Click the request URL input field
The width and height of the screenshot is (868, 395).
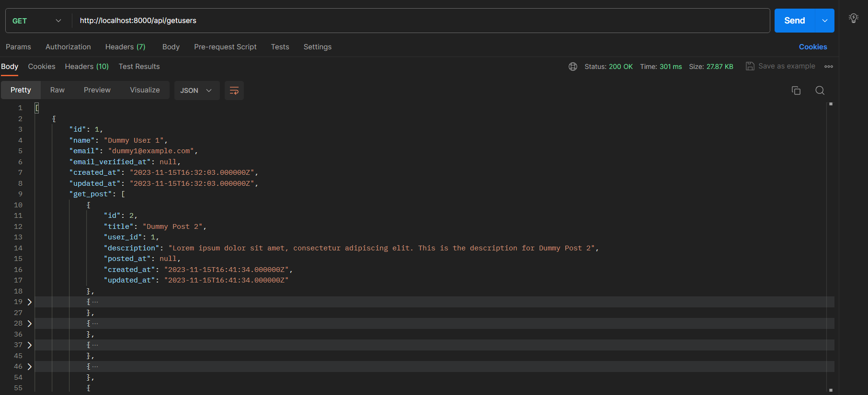pos(417,21)
